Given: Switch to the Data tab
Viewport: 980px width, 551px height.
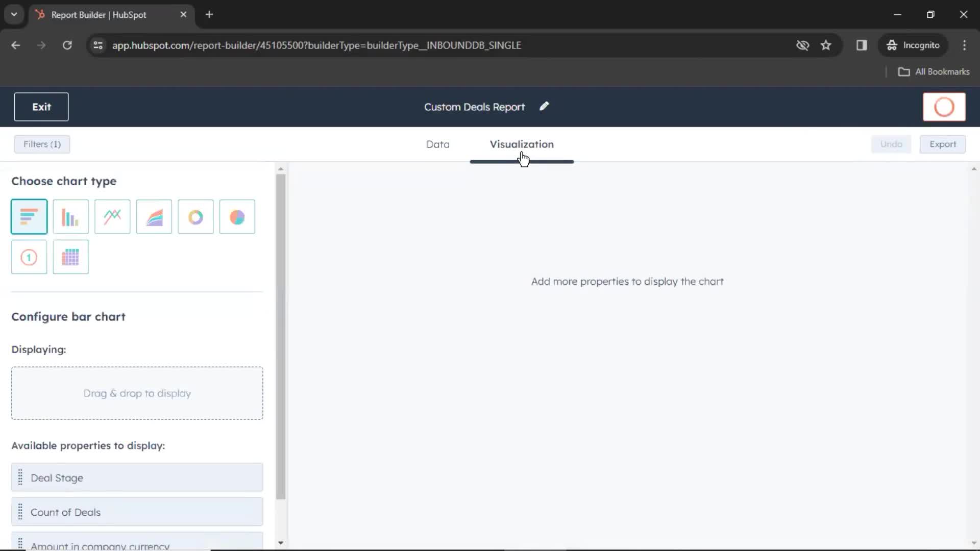Looking at the screenshot, I should (x=437, y=144).
